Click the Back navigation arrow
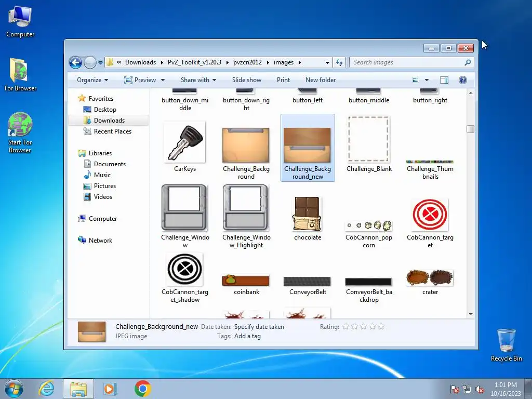Image resolution: width=532 pixels, height=399 pixels. click(75, 62)
